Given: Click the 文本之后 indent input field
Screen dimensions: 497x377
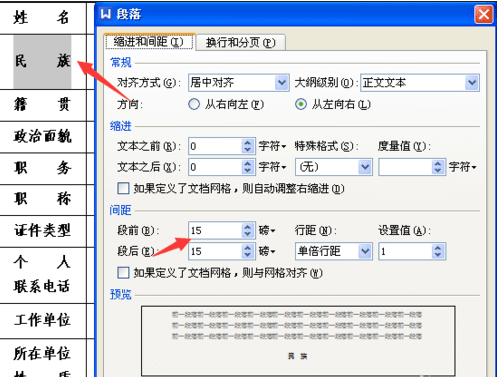Looking at the screenshot, I should point(215,167).
